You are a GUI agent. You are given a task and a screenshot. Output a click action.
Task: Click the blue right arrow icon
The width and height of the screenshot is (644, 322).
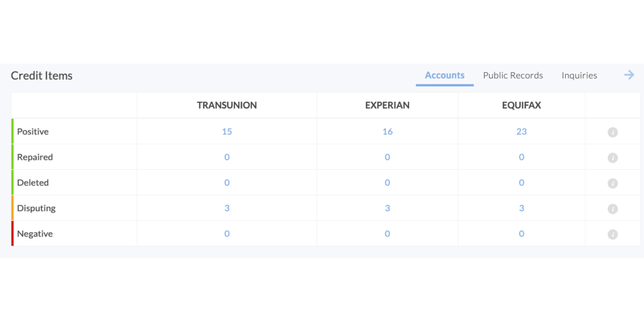click(629, 75)
